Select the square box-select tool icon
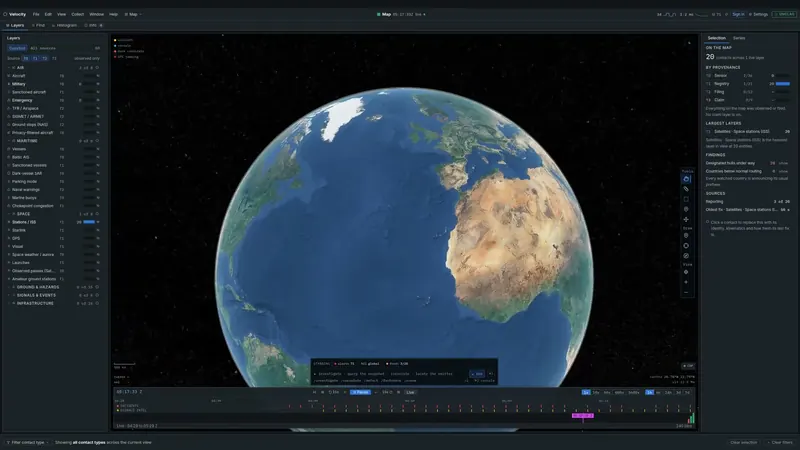Screen dimensions: 800x450 tap(686, 199)
